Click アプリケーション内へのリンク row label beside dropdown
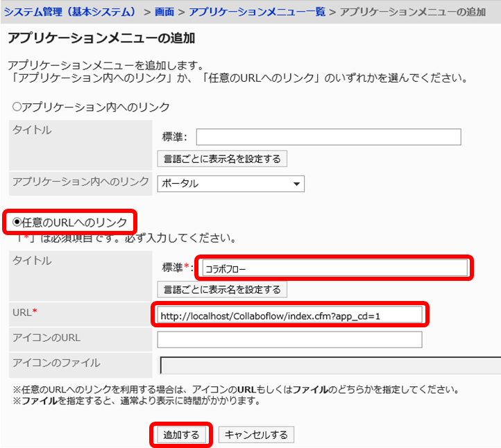This screenshot has width=501, height=448. tap(80, 182)
